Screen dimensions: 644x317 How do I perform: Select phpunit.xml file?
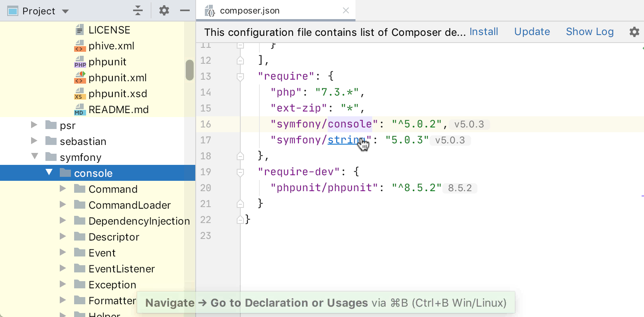(x=118, y=78)
